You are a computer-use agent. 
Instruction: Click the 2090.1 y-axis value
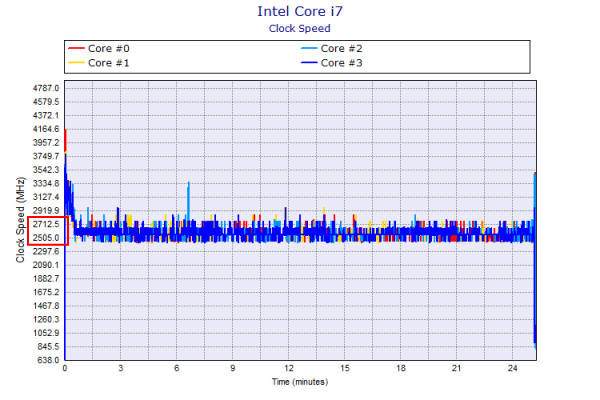coord(46,265)
